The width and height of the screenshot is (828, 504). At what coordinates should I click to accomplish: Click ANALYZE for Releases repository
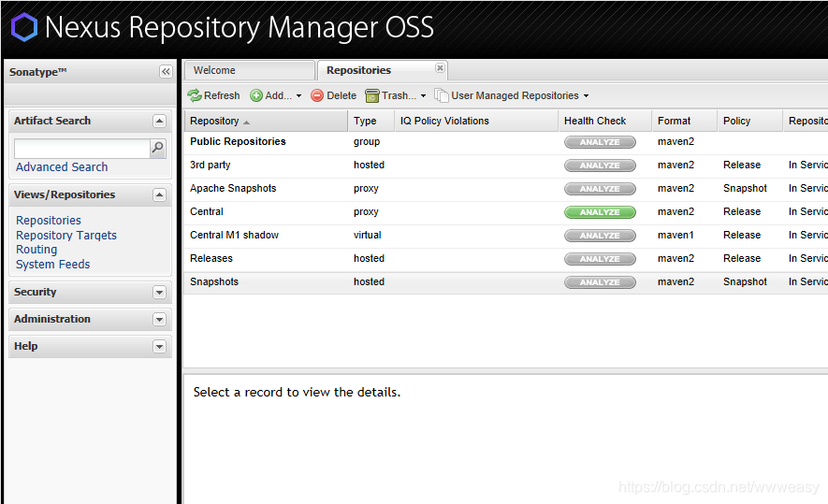(600, 259)
